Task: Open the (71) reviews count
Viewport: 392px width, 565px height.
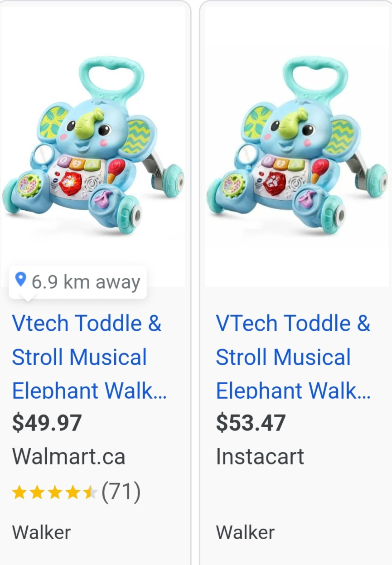Action: click(121, 492)
